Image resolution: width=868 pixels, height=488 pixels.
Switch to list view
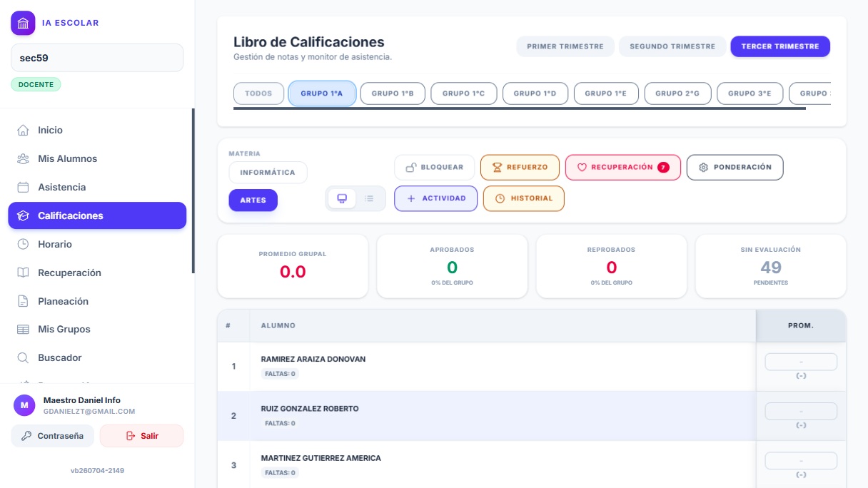tap(369, 198)
